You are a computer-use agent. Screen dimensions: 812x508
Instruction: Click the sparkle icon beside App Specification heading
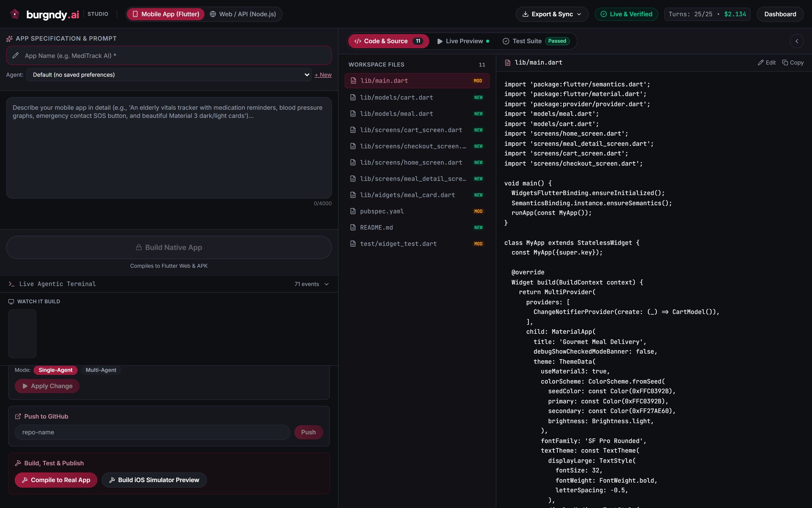[9, 39]
